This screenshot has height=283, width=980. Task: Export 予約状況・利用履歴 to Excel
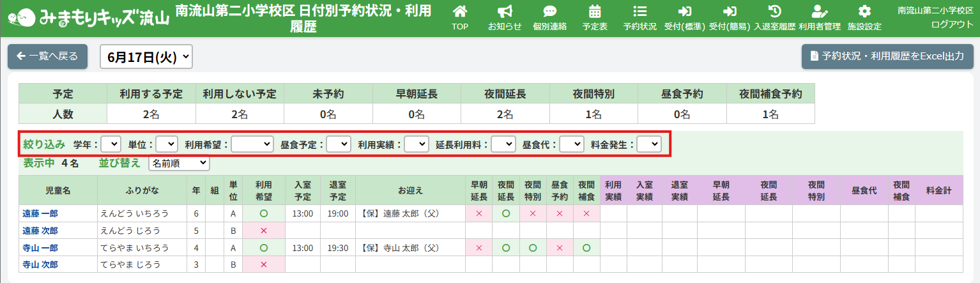(887, 56)
